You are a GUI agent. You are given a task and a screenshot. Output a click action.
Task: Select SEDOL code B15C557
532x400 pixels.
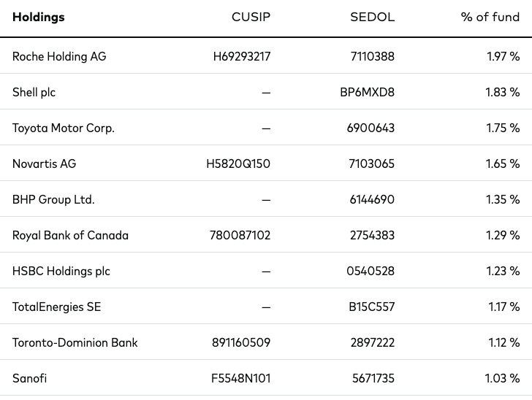point(371,307)
